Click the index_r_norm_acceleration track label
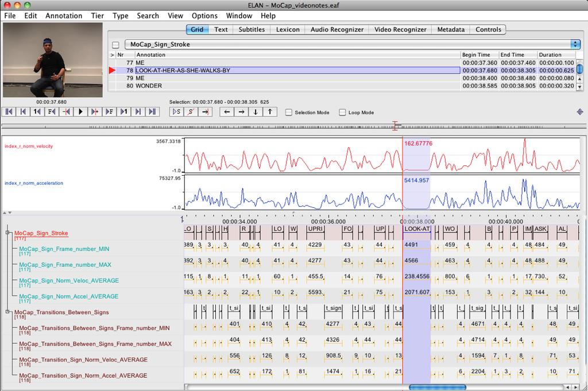 (x=34, y=183)
